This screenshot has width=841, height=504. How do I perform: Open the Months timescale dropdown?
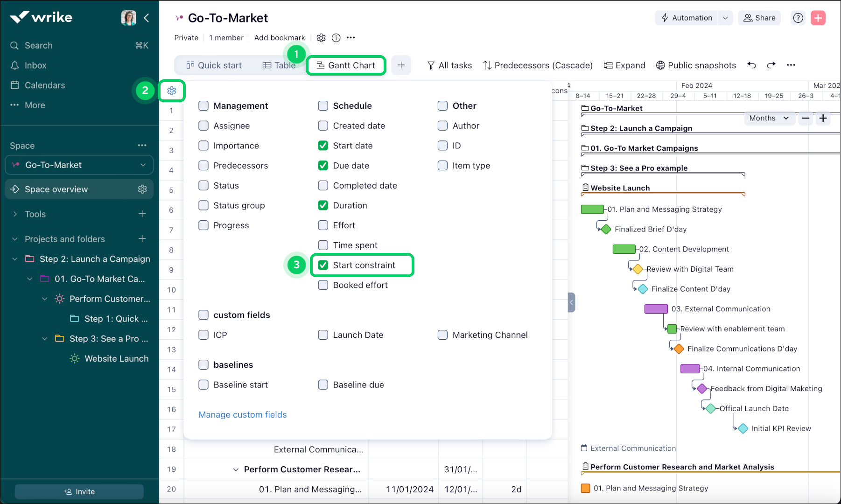tap(769, 119)
